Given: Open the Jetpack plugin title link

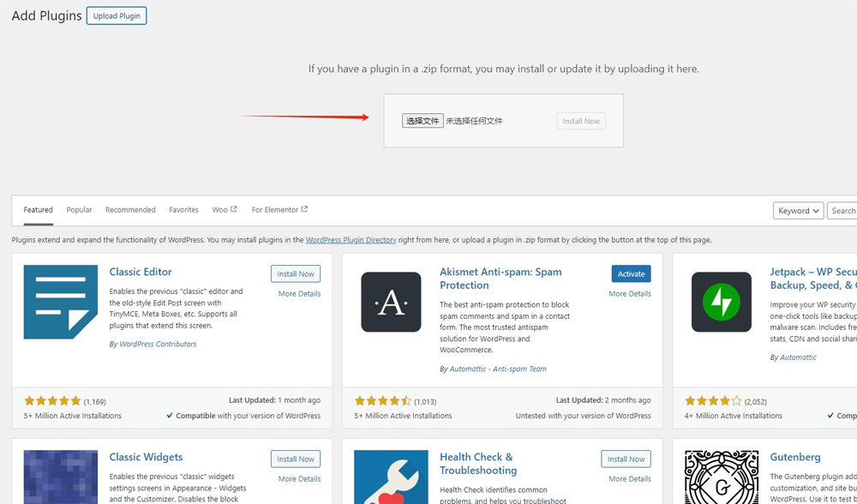Looking at the screenshot, I should (x=813, y=279).
